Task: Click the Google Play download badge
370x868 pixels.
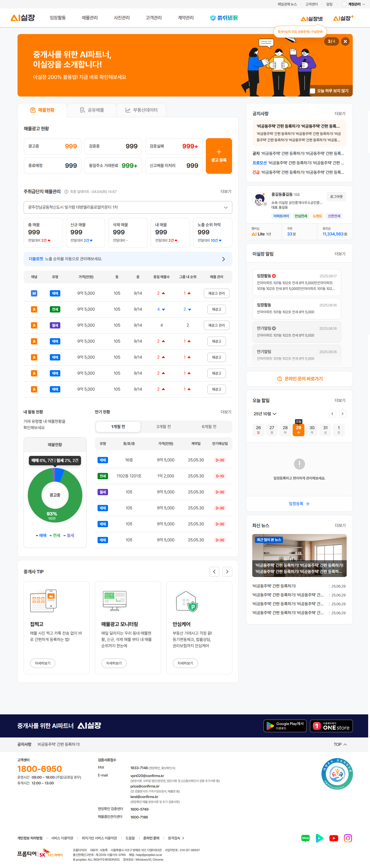Action: point(285,726)
